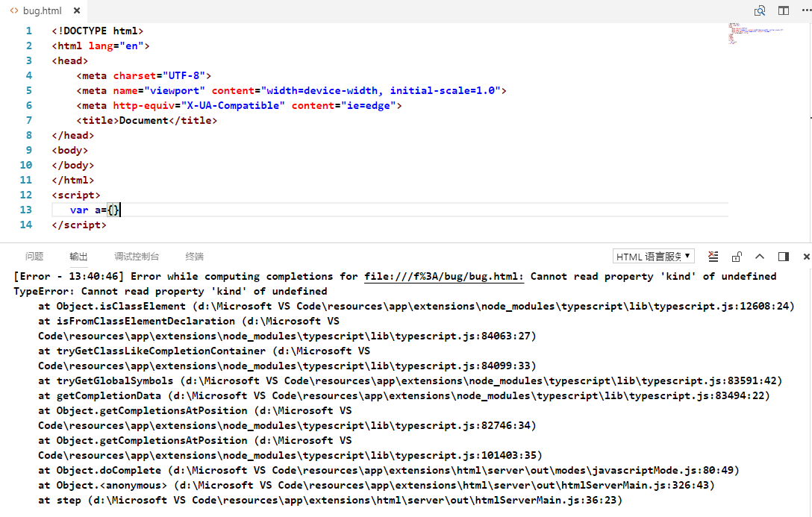Open the HTML preview icon
The height and width of the screenshot is (517, 812).
tap(760, 10)
